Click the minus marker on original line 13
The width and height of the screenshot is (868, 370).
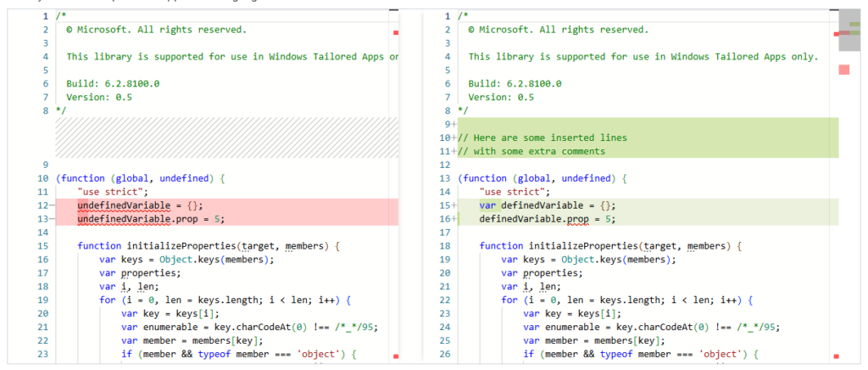click(x=51, y=219)
